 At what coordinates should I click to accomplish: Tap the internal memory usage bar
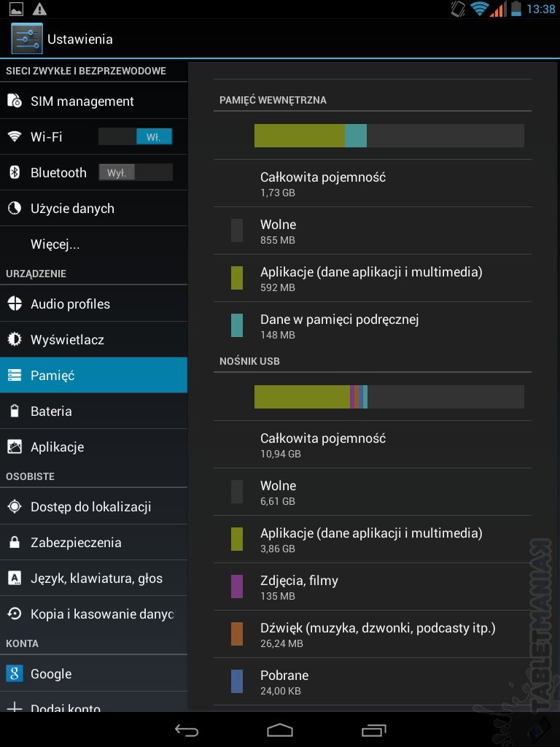pos(389,136)
